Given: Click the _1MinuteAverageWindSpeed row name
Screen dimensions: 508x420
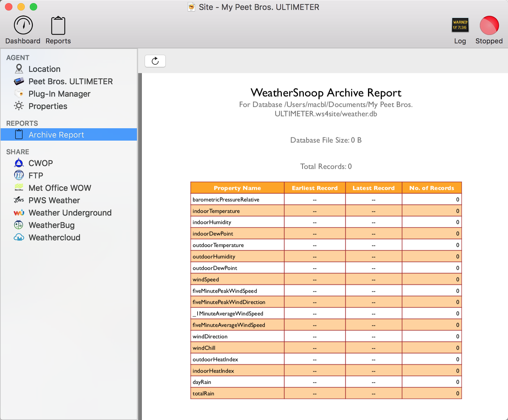Looking at the screenshot, I should tap(228, 313).
